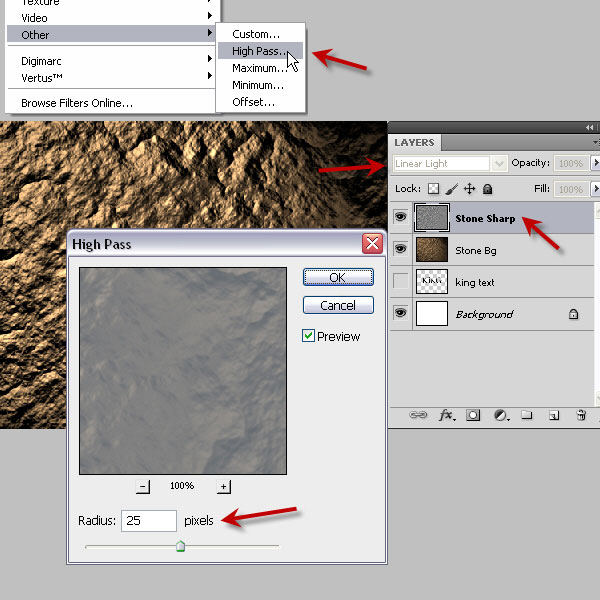Viewport: 600px width, 600px height.
Task: Hide the Background layer
Action: tap(400, 313)
